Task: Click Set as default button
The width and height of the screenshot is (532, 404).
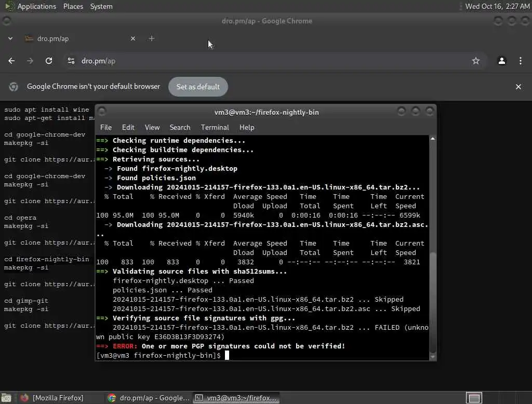Action: point(198,87)
